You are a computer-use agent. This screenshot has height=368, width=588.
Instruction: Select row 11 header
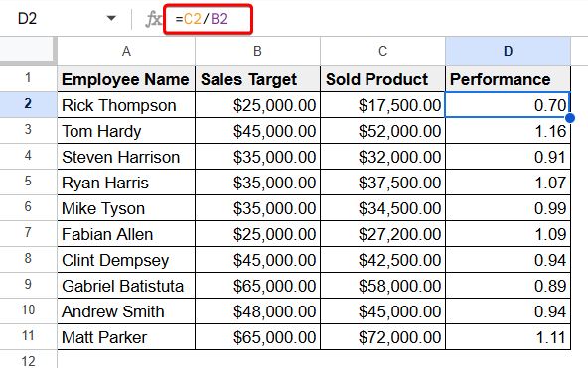pyautogui.click(x=28, y=336)
